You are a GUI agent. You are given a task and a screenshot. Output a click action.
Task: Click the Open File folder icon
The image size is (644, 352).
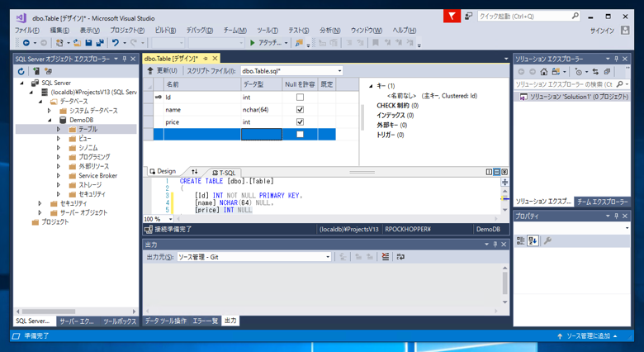point(77,42)
